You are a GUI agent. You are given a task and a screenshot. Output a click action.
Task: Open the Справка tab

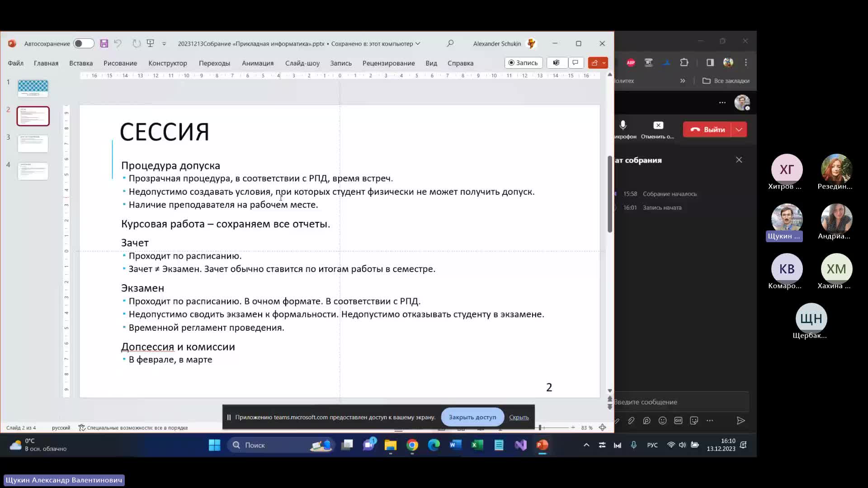coord(460,63)
